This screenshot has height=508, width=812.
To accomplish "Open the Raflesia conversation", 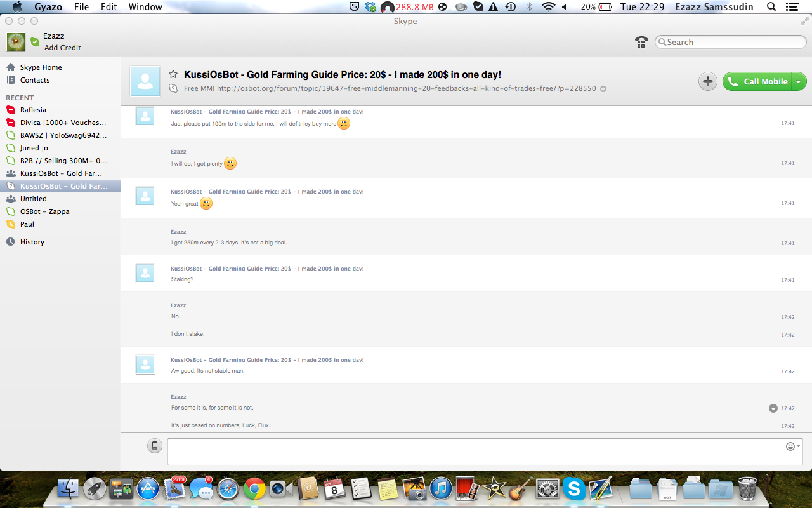I will click(60, 110).
